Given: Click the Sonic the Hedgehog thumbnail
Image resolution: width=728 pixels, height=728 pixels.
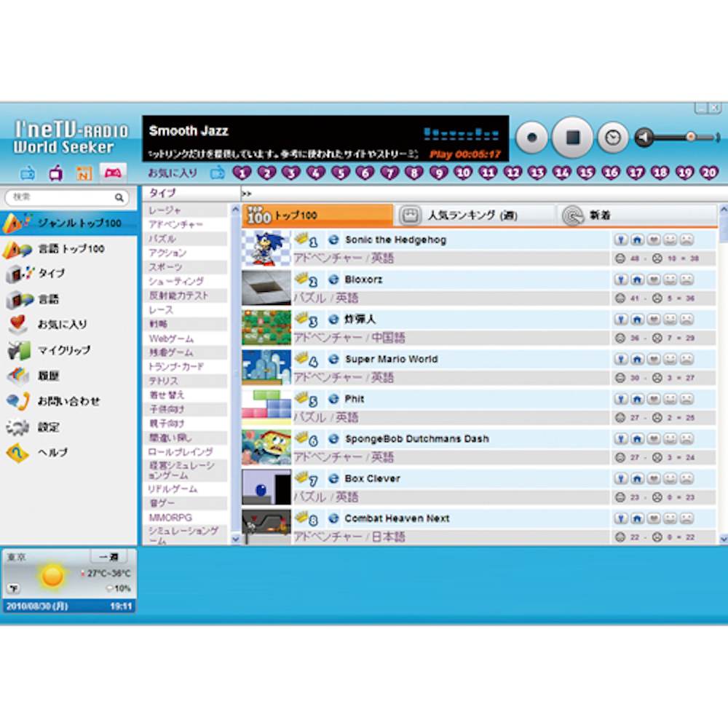Looking at the screenshot, I should [266, 248].
